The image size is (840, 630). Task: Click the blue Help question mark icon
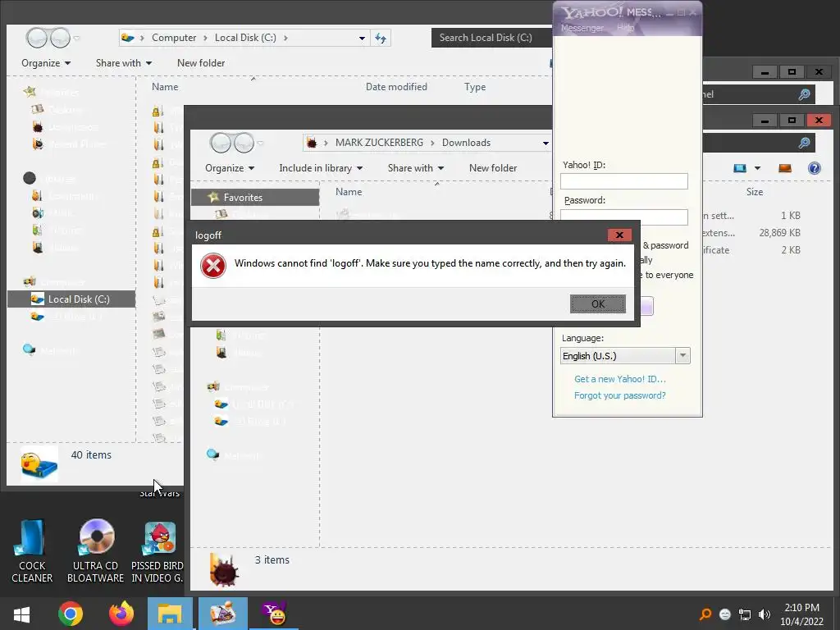pyautogui.click(x=815, y=168)
